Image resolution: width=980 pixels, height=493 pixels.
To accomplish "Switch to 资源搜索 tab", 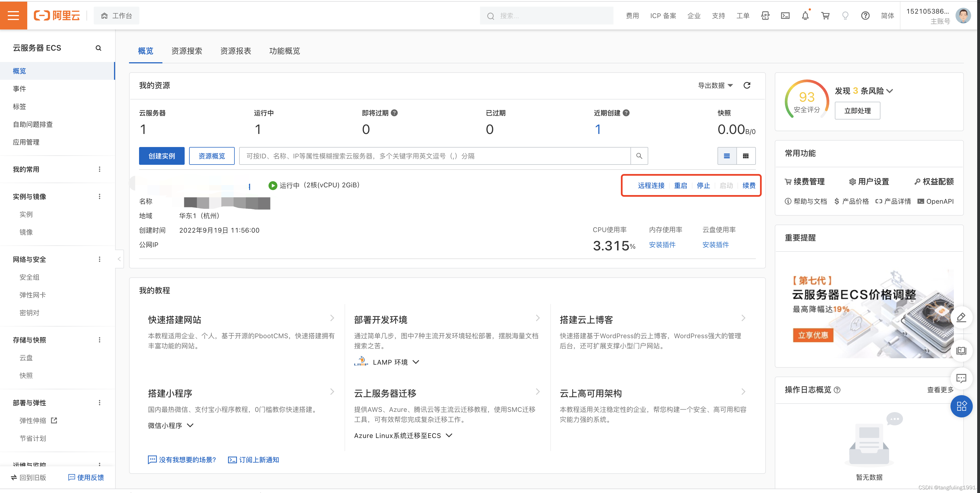I will [x=186, y=51].
